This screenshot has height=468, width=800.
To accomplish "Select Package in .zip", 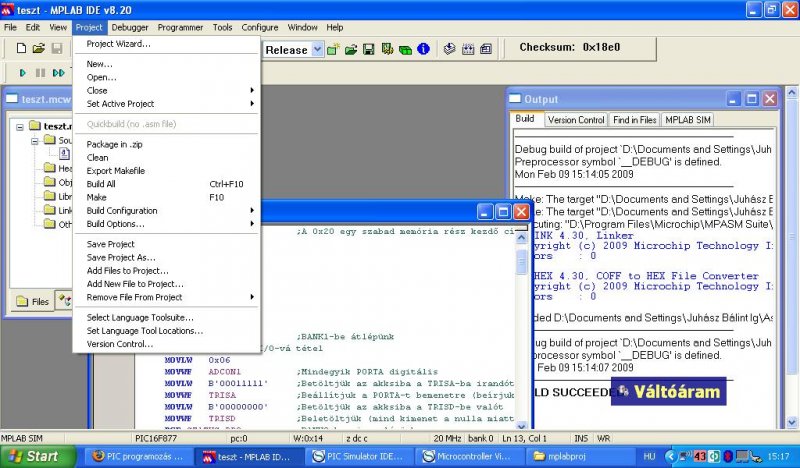I will 166,144.
